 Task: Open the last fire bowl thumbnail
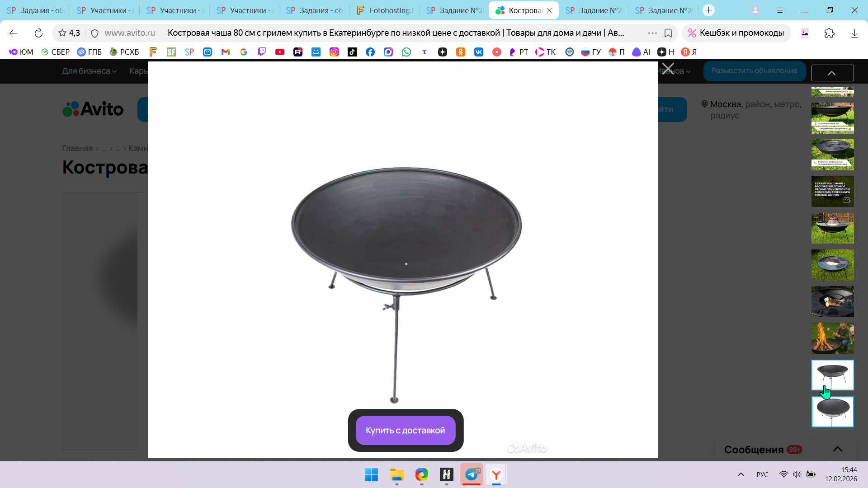pyautogui.click(x=832, y=412)
